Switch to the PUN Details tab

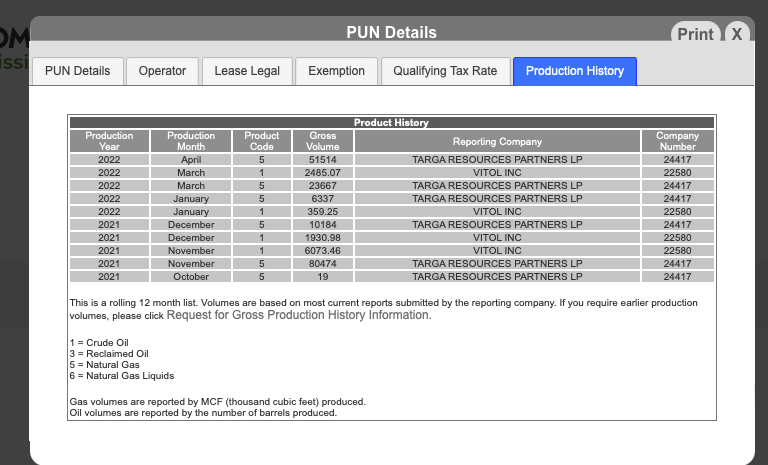click(78, 71)
